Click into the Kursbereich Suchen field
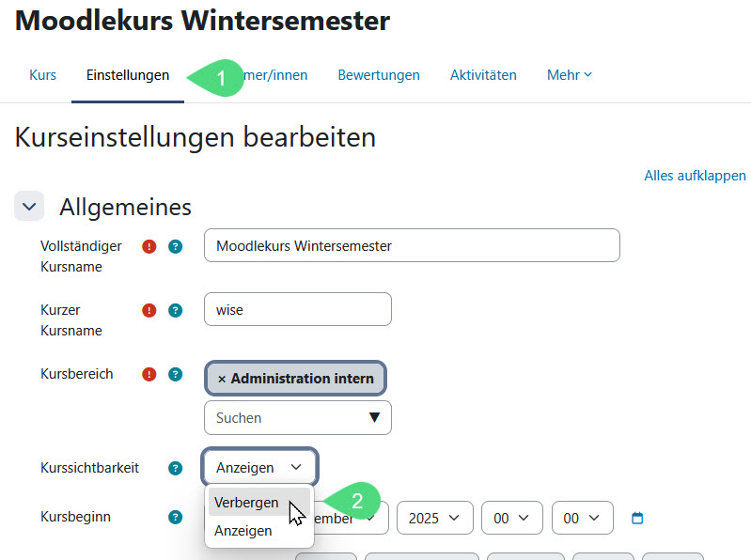 [297, 418]
